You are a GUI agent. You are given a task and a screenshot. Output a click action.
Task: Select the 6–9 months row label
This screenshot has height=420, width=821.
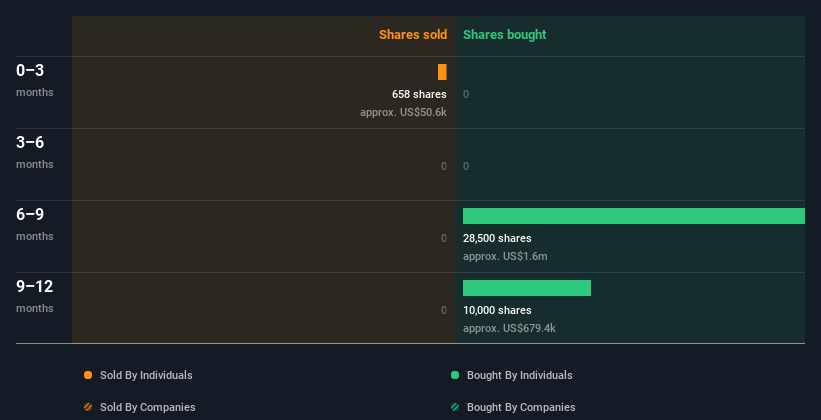pyautogui.click(x=35, y=224)
